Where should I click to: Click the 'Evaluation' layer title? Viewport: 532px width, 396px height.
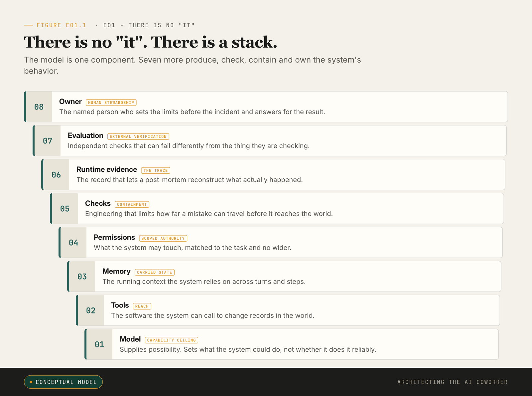click(85, 135)
